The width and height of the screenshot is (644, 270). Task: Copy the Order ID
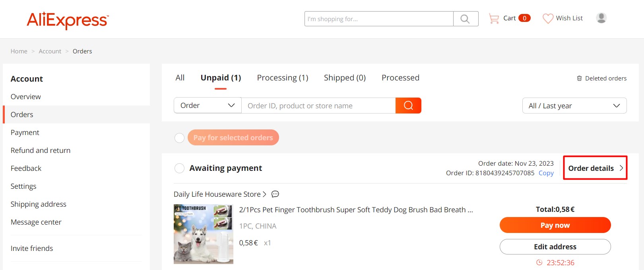[x=546, y=173]
